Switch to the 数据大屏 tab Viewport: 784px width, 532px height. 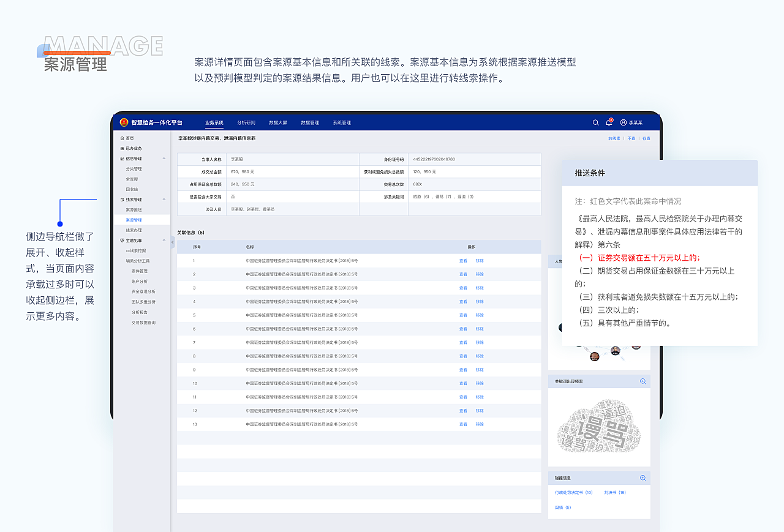(x=278, y=122)
